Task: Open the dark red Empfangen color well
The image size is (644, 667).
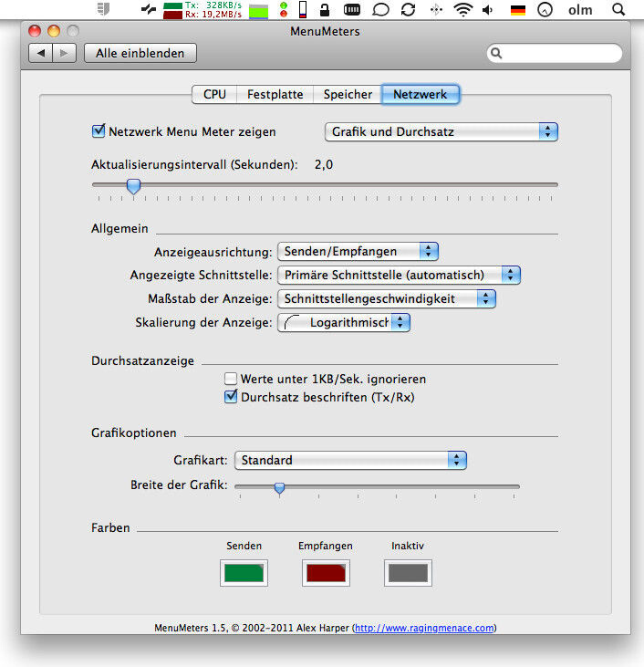Action: (326, 573)
